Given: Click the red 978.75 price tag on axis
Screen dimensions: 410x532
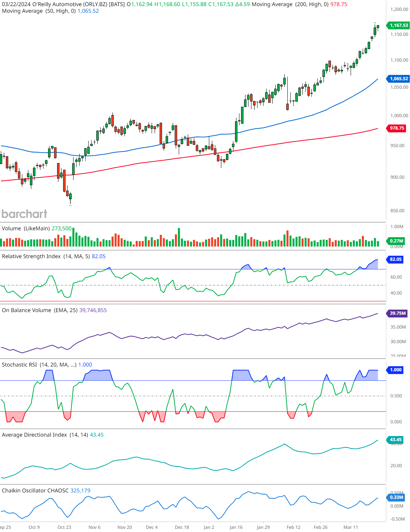Looking at the screenshot, I should pyautogui.click(x=396, y=128).
